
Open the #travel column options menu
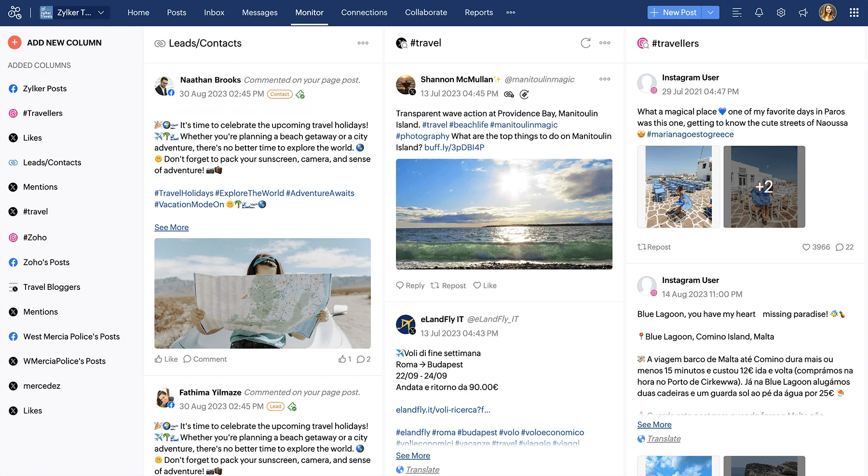tap(604, 43)
